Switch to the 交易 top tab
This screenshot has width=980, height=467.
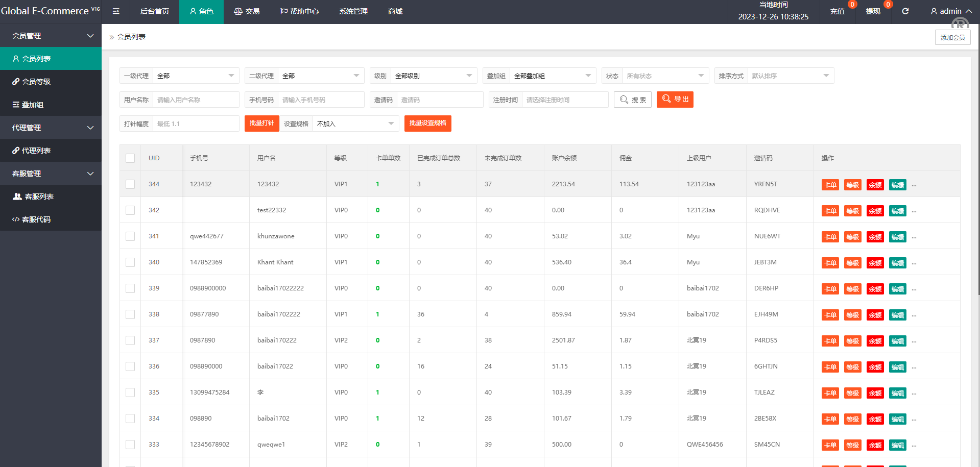247,11
